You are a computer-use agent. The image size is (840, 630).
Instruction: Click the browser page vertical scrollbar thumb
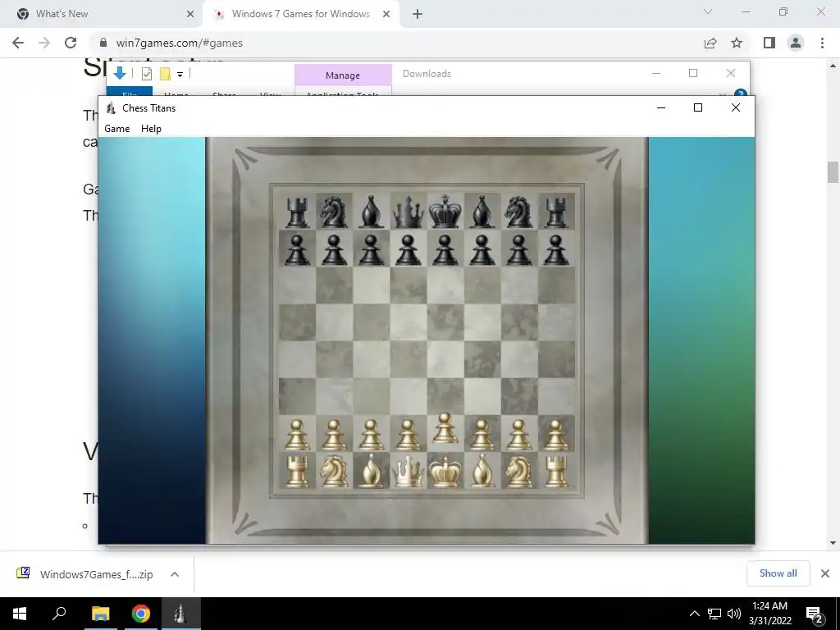pyautogui.click(x=833, y=172)
